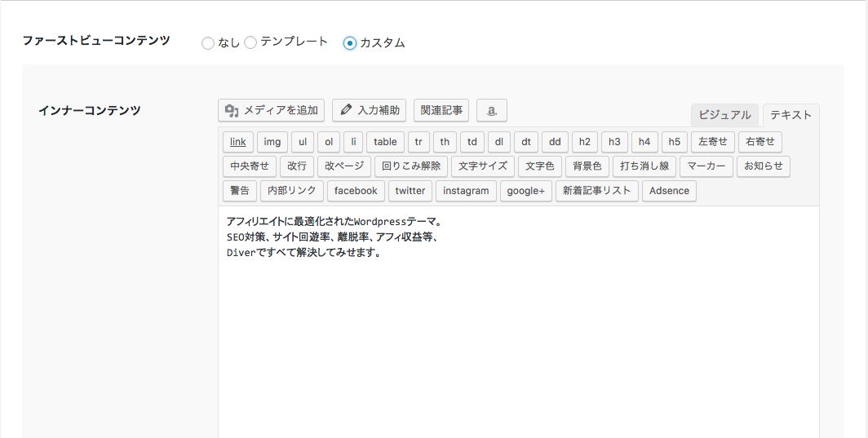Apply the マーカー highlight button
This screenshot has height=438, width=868.
[706, 166]
